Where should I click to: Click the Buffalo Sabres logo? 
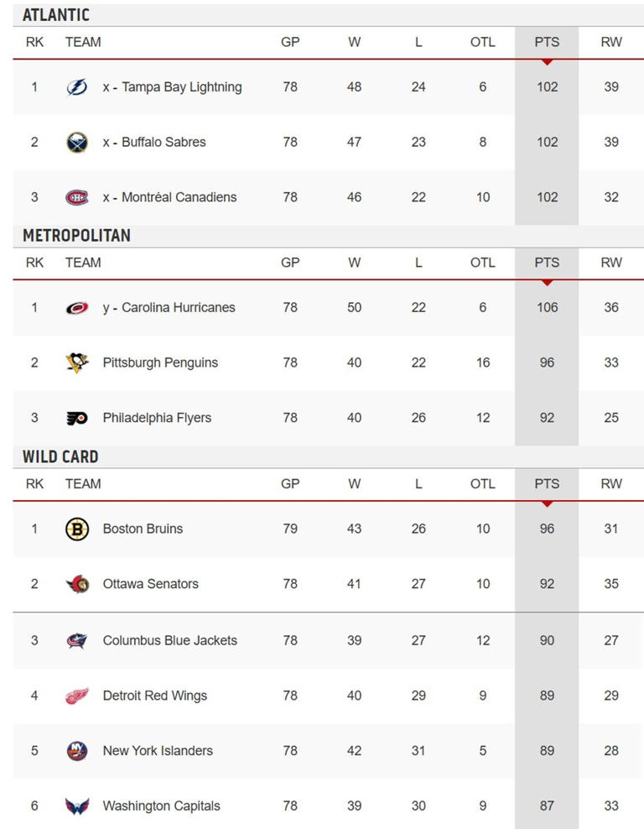77,143
